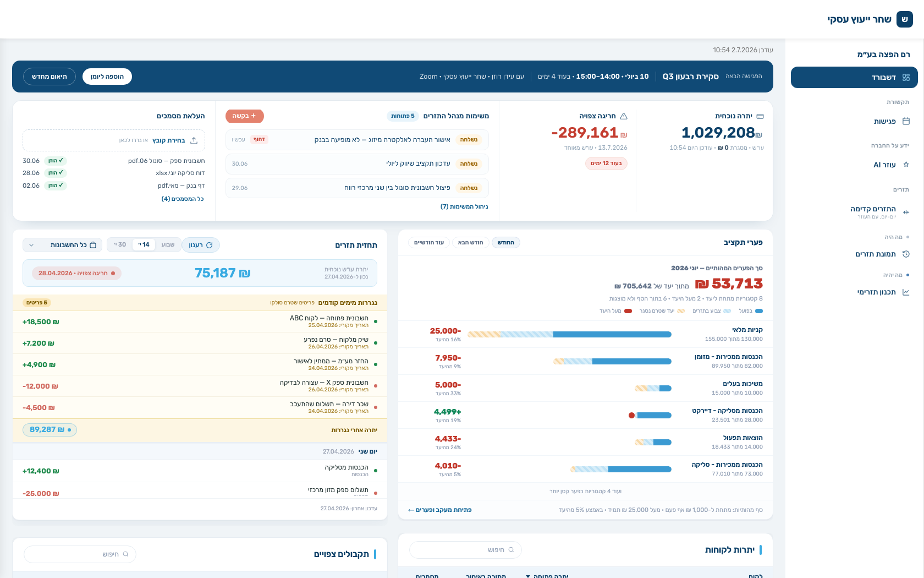Click the search field in יתרות לקוחות

[x=465, y=549]
